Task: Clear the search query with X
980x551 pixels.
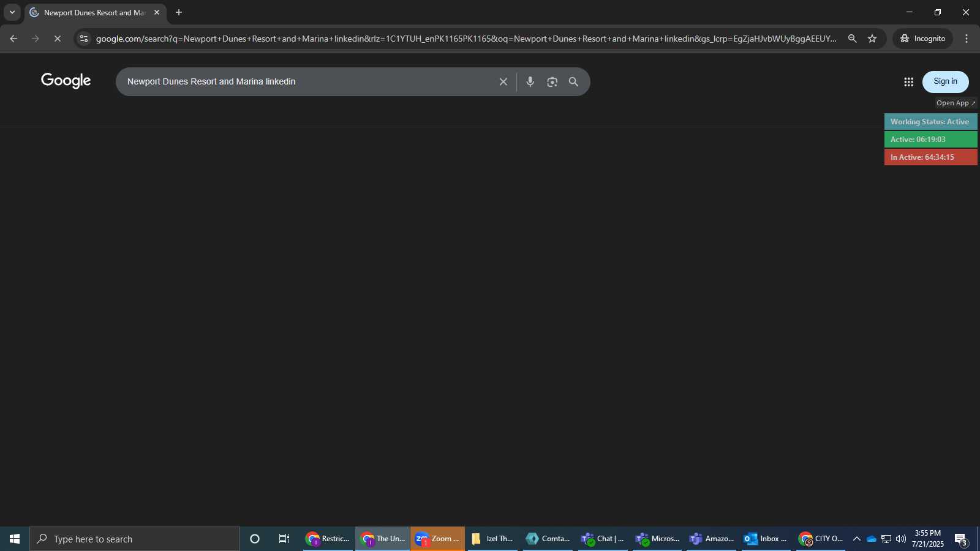Action: (503, 81)
